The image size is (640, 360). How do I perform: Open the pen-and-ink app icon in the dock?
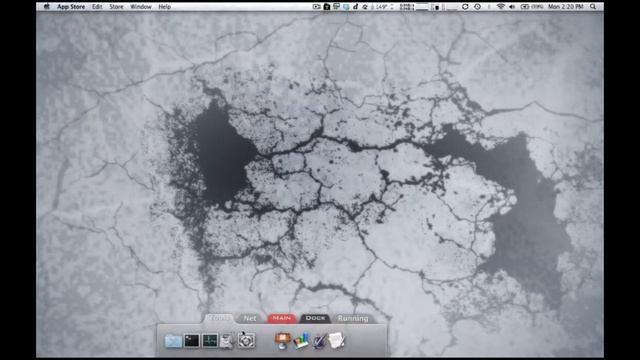pyautogui.click(x=319, y=341)
